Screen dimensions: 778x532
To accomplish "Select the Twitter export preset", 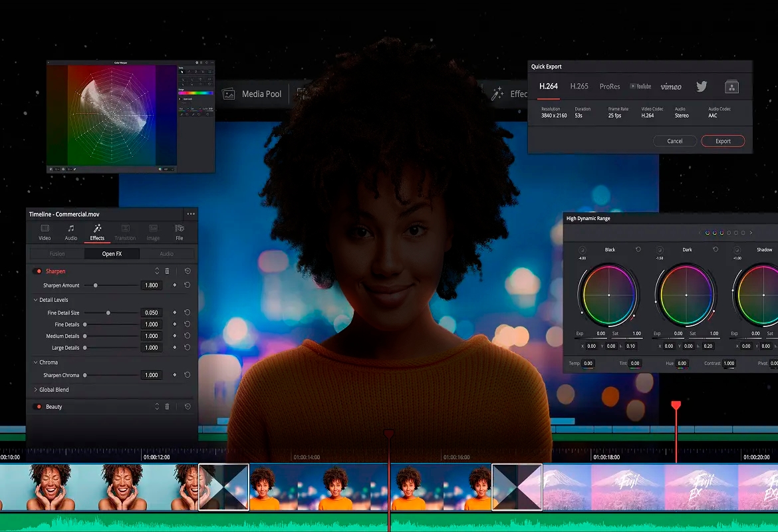I will click(x=702, y=86).
